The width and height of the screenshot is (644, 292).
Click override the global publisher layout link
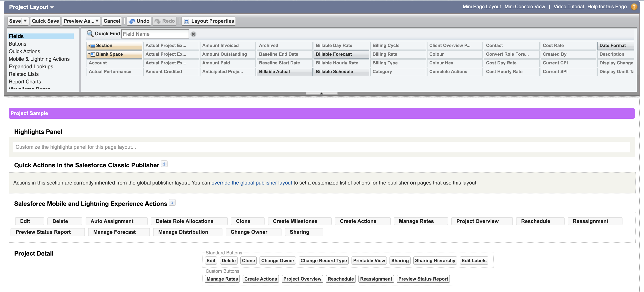click(x=252, y=183)
